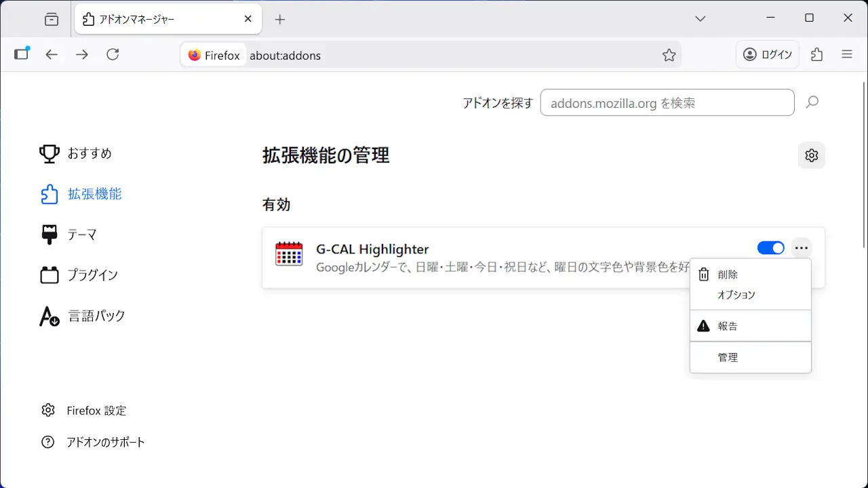This screenshot has width=868, height=488.
Task: Choose オプション in the extension menu
Action: (736, 295)
